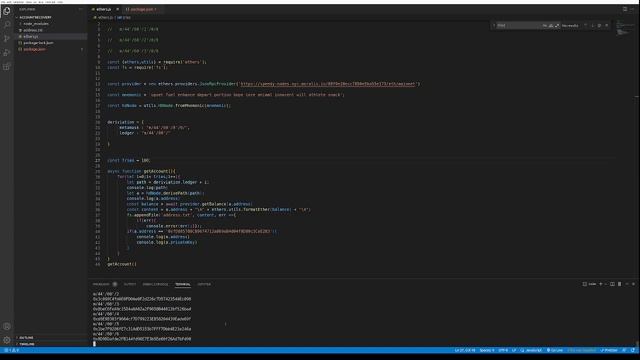
Task: Open the Source Control view
Action: pos(7,38)
